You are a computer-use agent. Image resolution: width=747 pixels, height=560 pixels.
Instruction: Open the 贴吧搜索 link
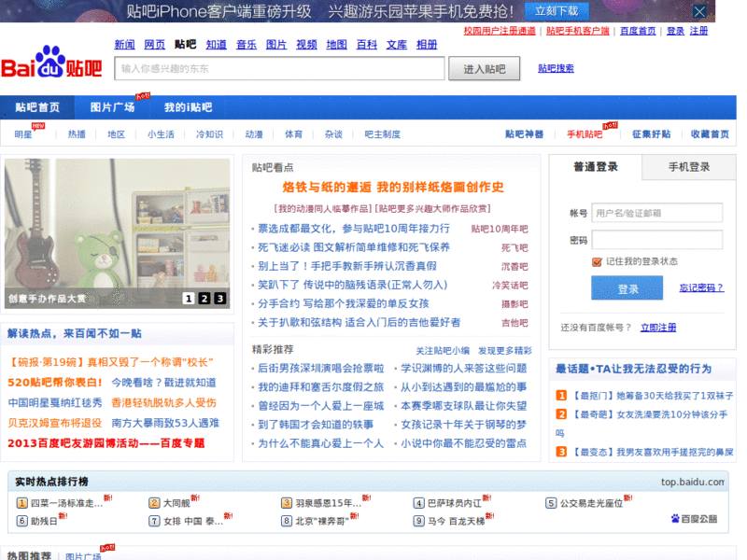(x=556, y=68)
